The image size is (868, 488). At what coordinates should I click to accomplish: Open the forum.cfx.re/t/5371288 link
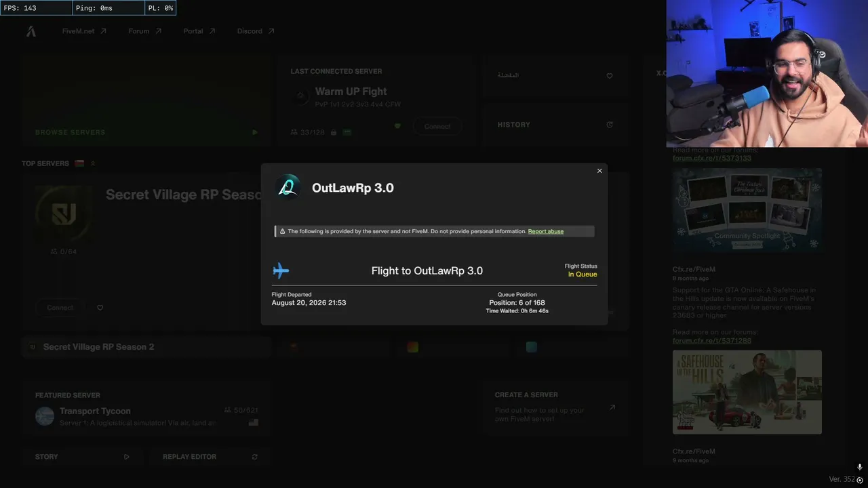(x=712, y=340)
